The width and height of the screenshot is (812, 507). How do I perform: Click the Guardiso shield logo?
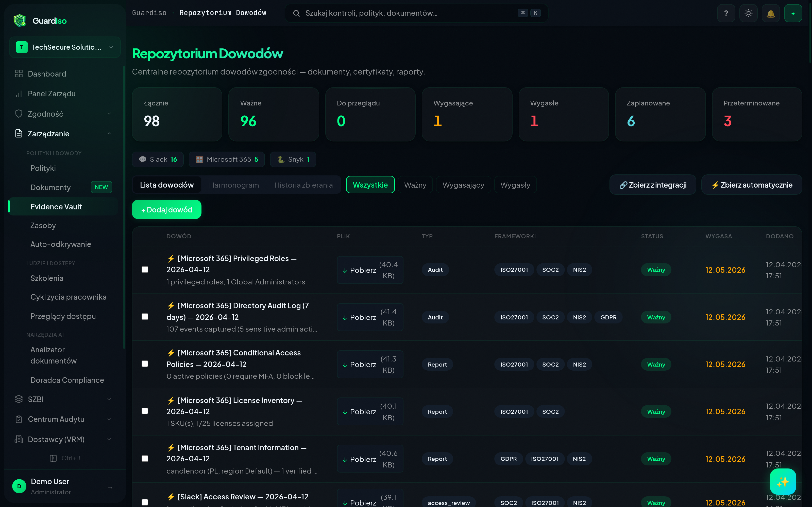tap(20, 21)
